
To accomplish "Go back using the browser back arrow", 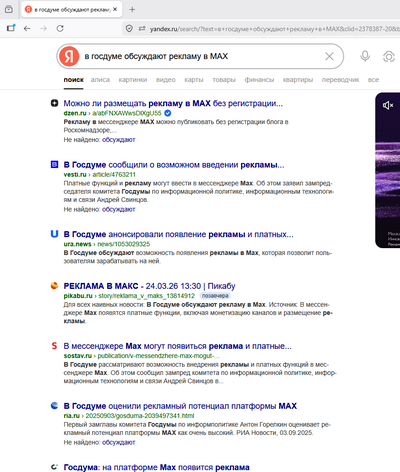I will pos(27,28).
